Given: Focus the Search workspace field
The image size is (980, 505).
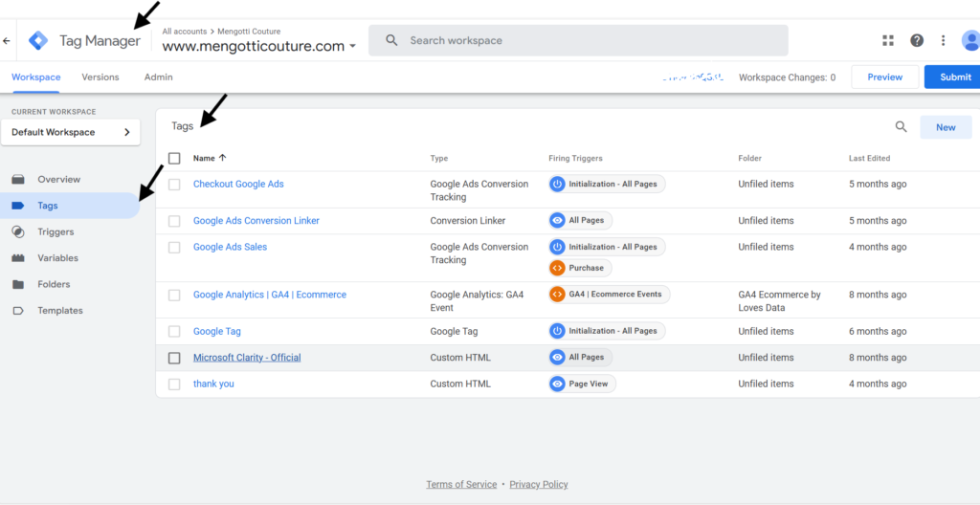Looking at the screenshot, I should [578, 40].
